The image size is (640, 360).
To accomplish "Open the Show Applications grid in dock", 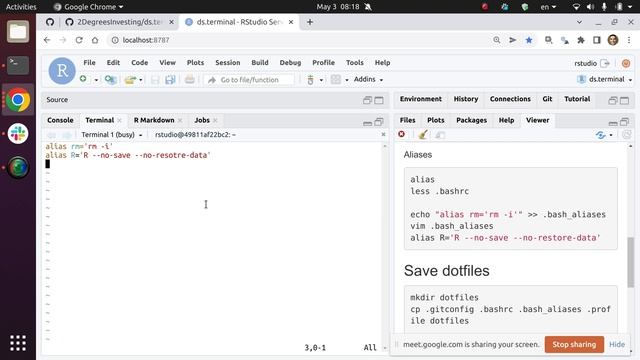I will (x=18, y=343).
